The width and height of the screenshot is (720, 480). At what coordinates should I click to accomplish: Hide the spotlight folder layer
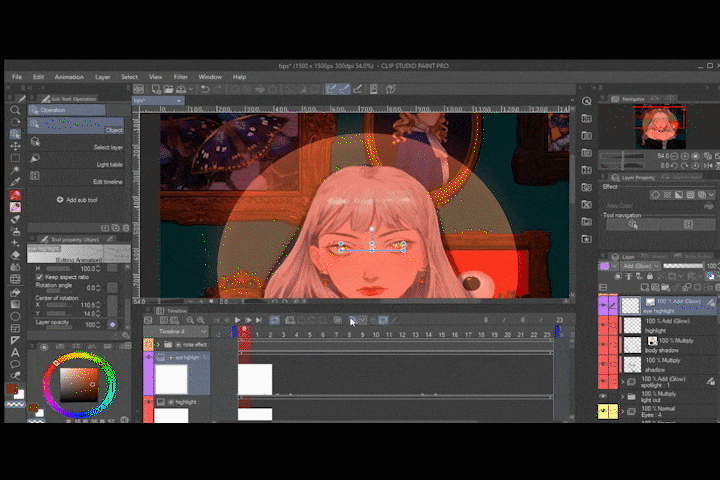pyautogui.click(x=603, y=382)
